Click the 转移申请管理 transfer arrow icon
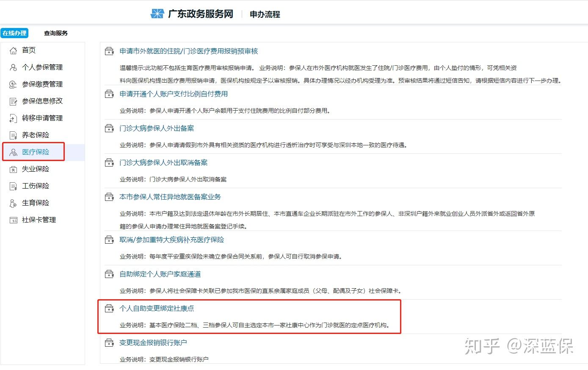This screenshot has width=588, height=370. 14,118
